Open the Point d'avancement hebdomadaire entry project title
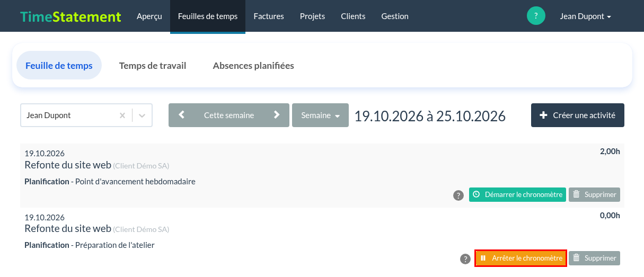 pyautogui.click(x=68, y=165)
